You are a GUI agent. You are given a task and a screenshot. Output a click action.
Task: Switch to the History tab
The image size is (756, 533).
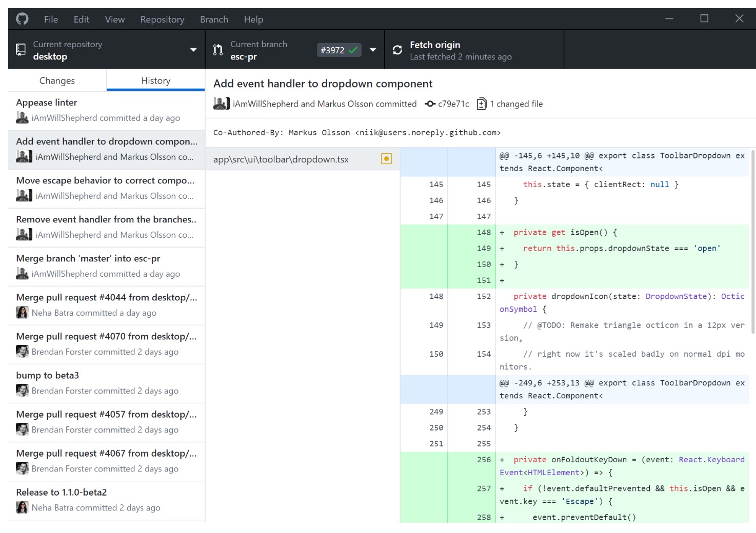click(156, 80)
